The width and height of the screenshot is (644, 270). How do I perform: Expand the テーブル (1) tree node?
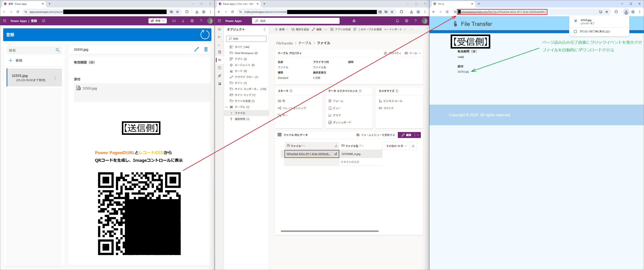pyautogui.click(x=227, y=107)
